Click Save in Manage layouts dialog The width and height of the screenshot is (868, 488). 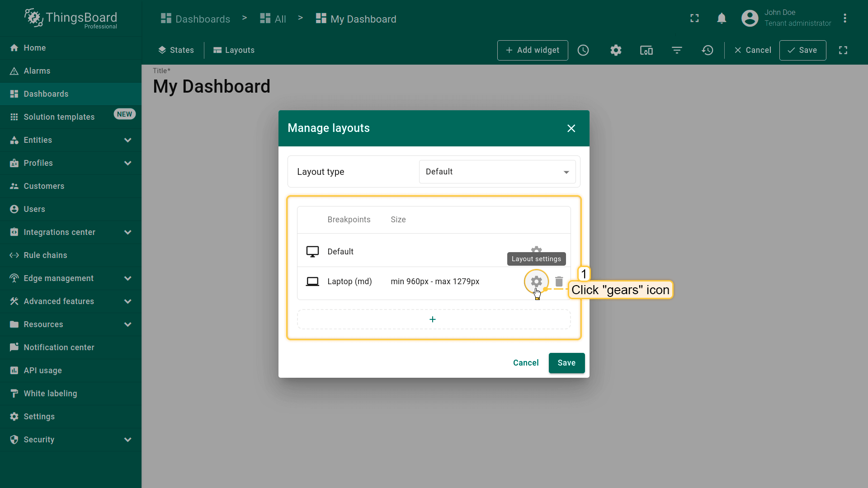point(566,363)
